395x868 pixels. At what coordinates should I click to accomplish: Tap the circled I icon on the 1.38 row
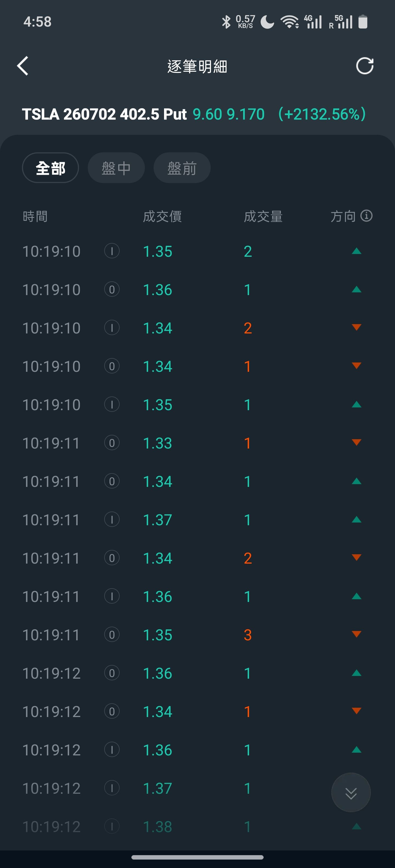[x=112, y=826]
